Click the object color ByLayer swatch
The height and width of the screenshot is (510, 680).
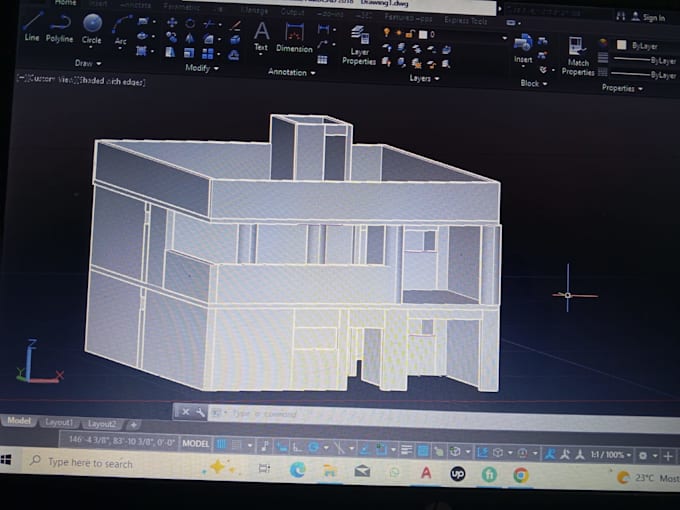621,45
